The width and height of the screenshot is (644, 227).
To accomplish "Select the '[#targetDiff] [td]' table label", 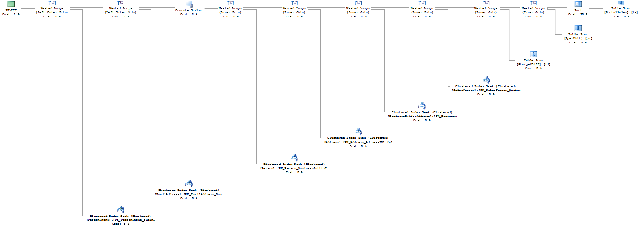I will [x=533, y=64].
